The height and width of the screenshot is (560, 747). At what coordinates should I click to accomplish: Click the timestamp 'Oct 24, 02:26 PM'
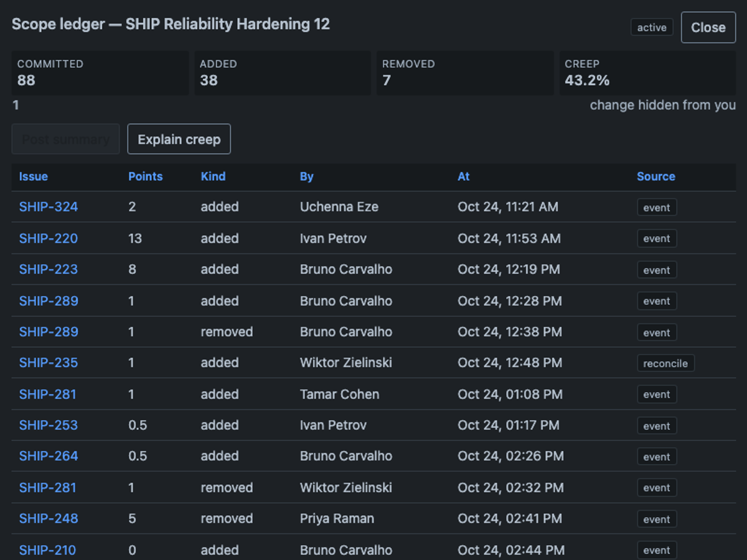(x=511, y=456)
